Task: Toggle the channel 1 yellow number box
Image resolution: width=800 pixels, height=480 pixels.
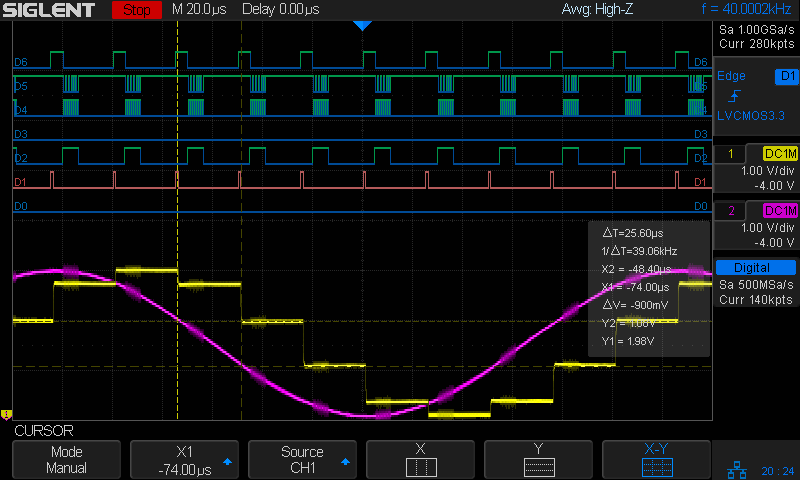Action: tap(733, 154)
